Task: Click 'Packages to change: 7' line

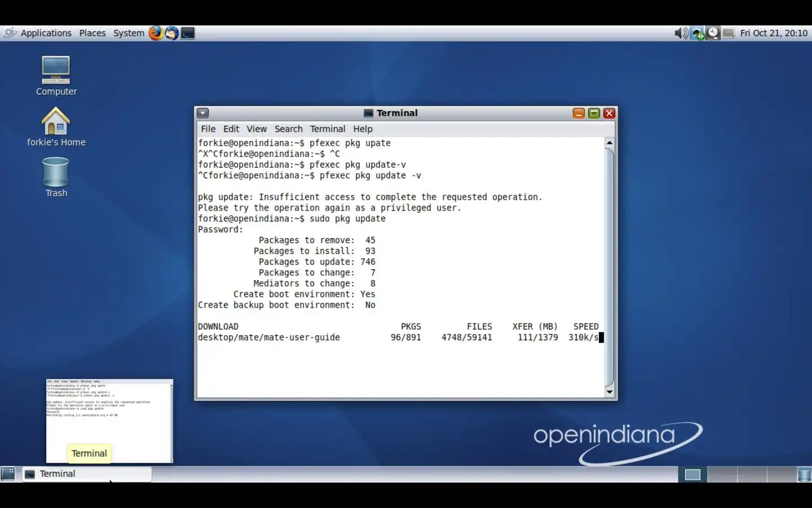Action: coord(317,273)
